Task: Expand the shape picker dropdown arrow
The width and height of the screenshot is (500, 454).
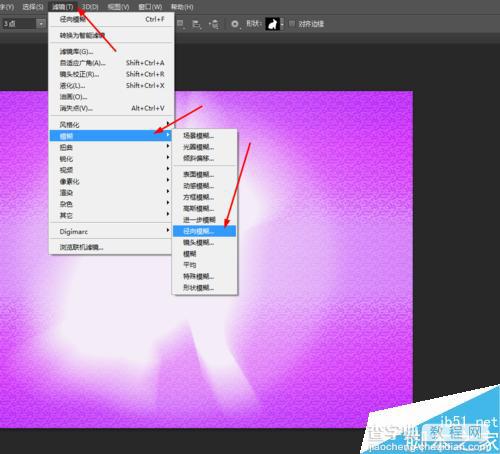Action: [282, 24]
